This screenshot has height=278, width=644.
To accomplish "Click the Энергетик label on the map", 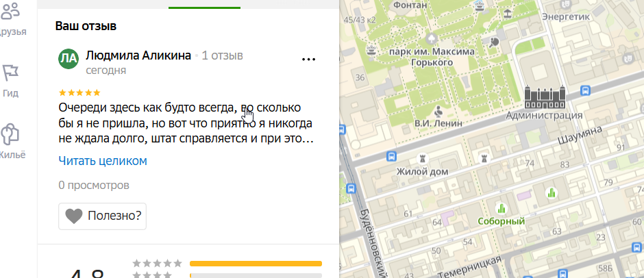I will pos(566,17).
